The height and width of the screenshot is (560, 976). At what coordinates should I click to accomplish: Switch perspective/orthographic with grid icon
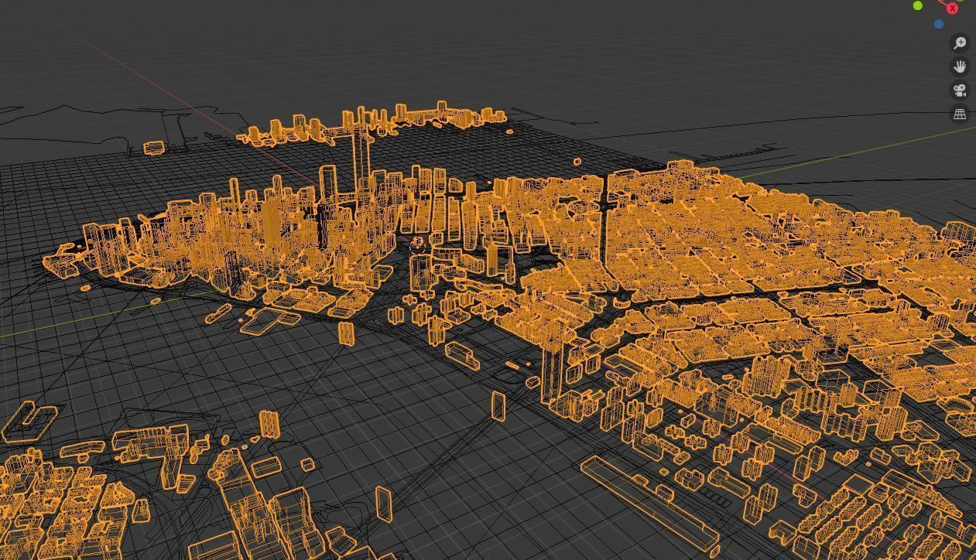(x=960, y=114)
